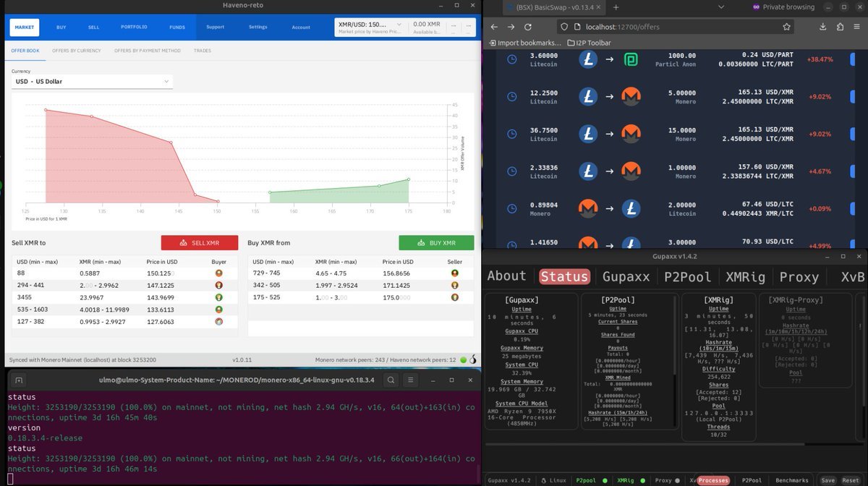868x486 pixels.
Task: Open Haveno Settings
Action: point(258,27)
